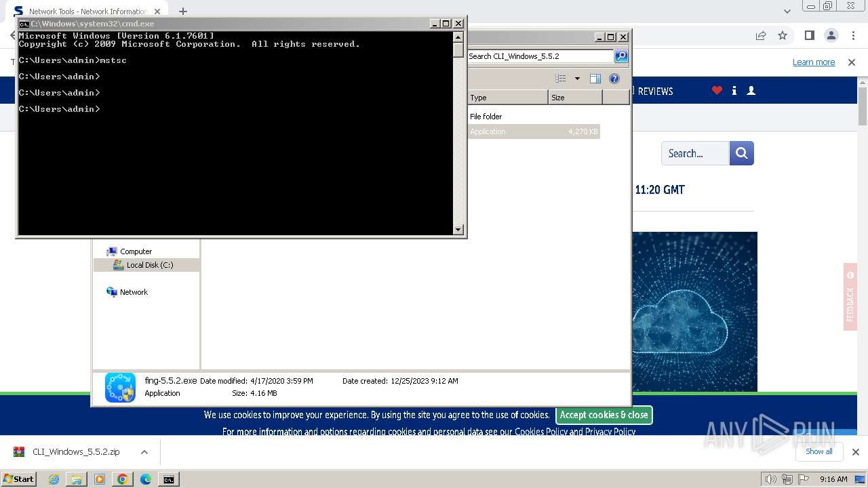The image size is (868, 488).
Task: Open the Chrome three-dot menu
Action: (853, 35)
